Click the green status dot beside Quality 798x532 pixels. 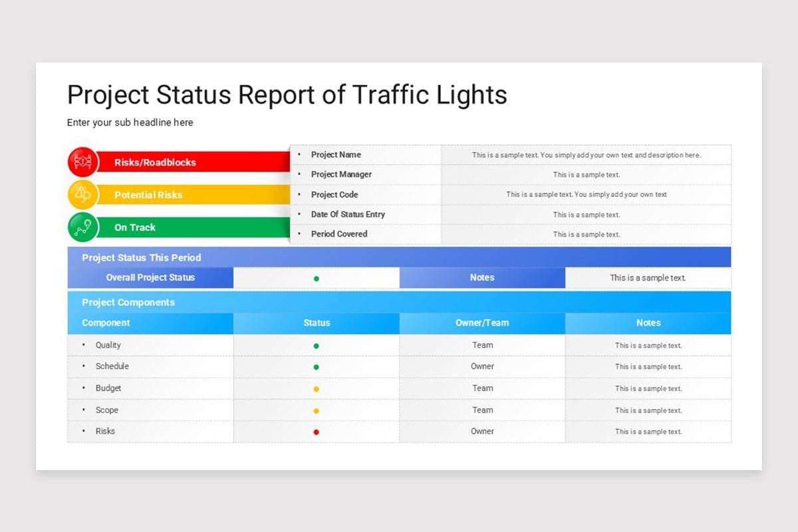(317, 345)
